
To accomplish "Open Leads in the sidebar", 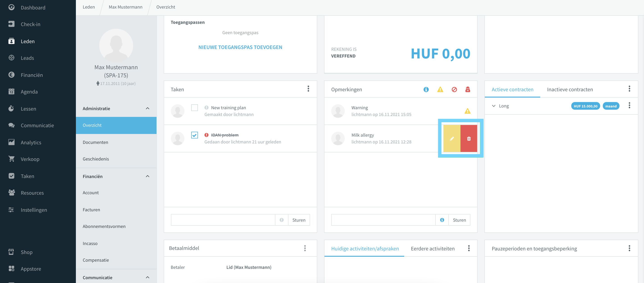I will [x=27, y=58].
